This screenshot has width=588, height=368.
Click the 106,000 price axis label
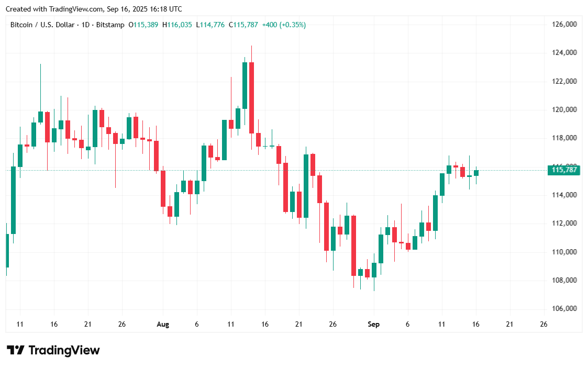click(x=564, y=309)
